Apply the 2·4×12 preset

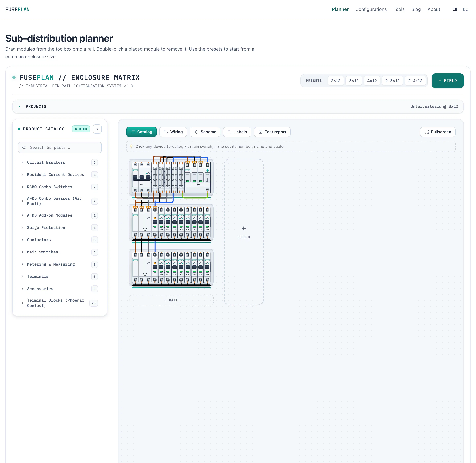tap(415, 81)
